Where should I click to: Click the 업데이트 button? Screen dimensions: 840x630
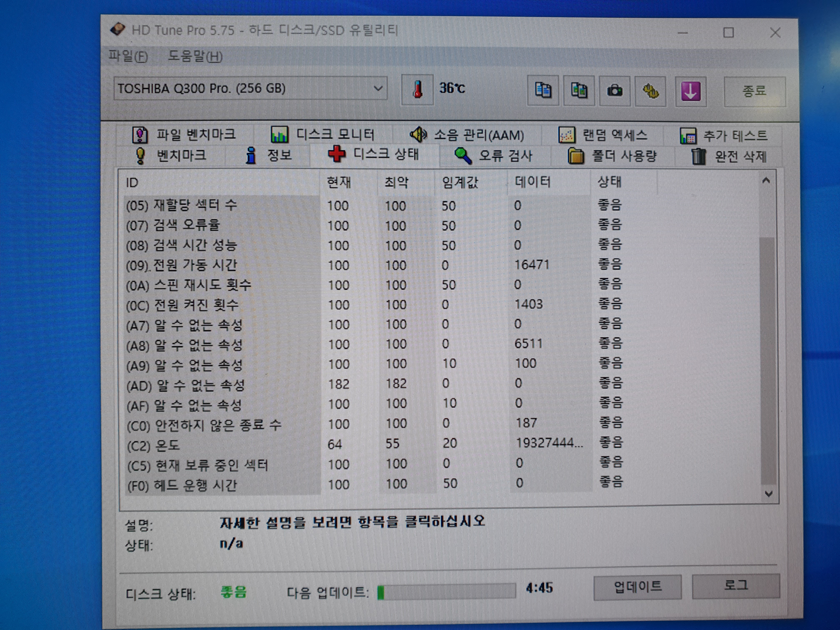(x=637, y=587)
